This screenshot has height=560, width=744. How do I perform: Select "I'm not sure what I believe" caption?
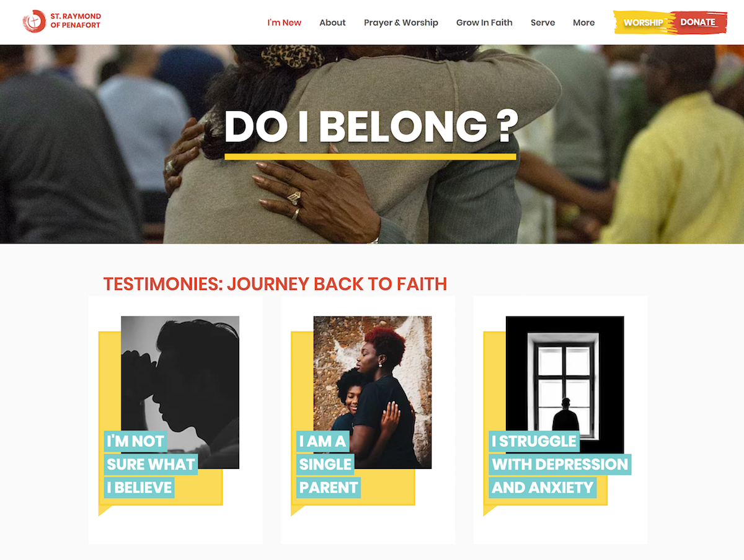[151, 465]
